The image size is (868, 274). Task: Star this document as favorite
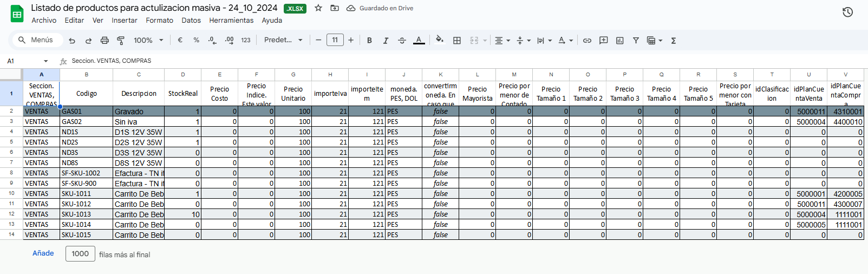tap(318, 8)
